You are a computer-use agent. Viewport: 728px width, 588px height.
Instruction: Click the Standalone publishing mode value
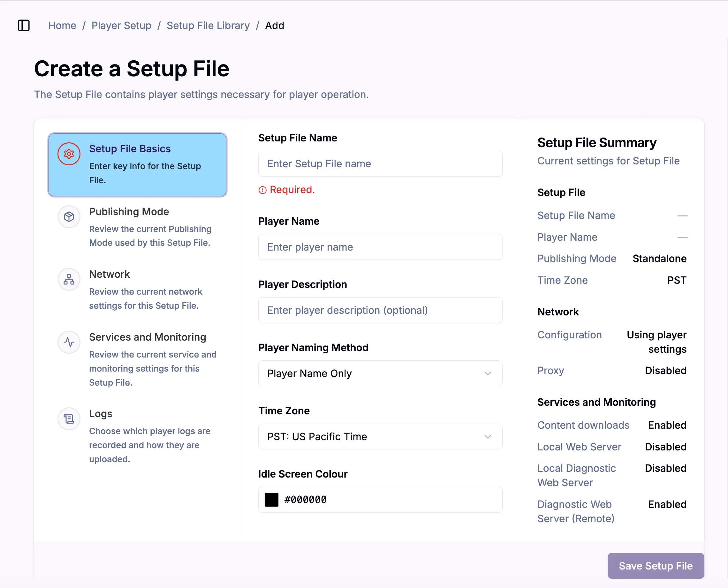659,259
